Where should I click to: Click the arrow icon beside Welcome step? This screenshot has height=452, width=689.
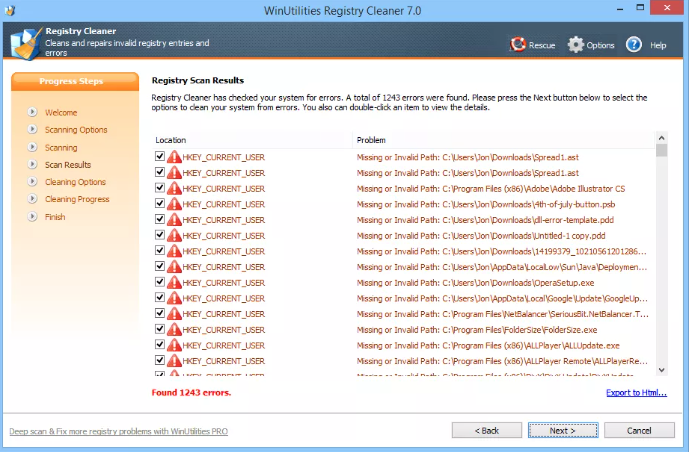tap(32, 112)
